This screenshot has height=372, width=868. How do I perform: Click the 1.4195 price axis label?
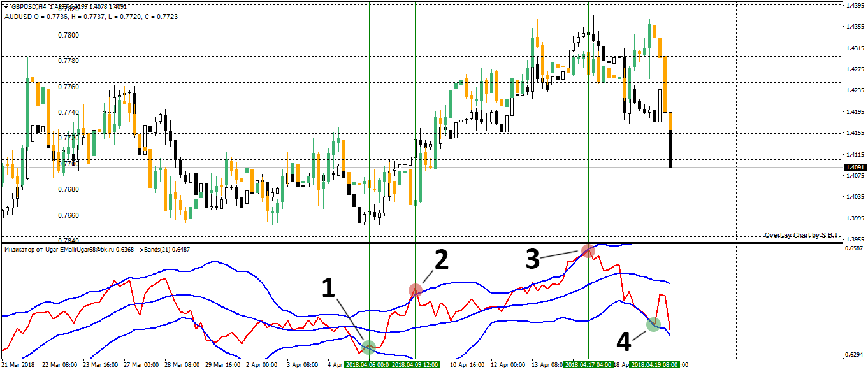coord(854,112)
